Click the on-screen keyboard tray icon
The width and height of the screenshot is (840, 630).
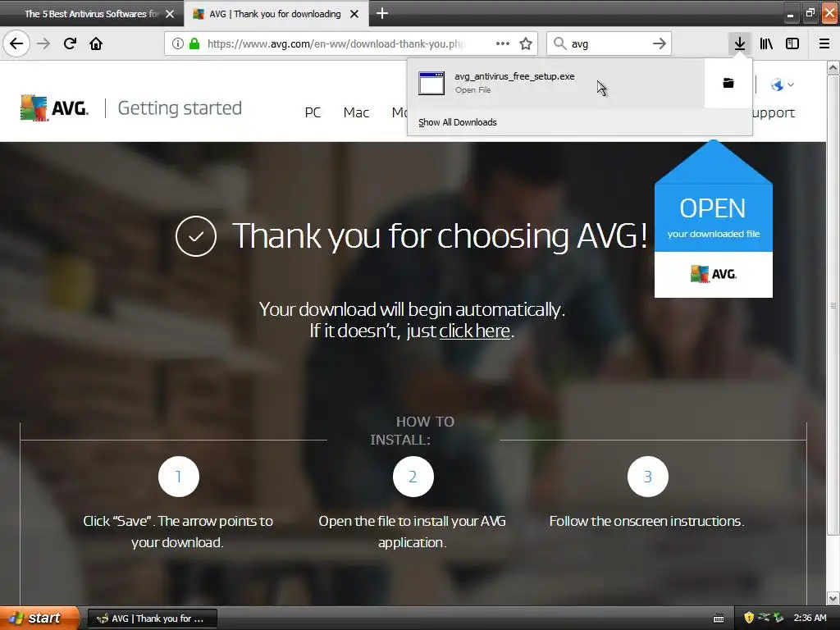click(x=719, y=619)
